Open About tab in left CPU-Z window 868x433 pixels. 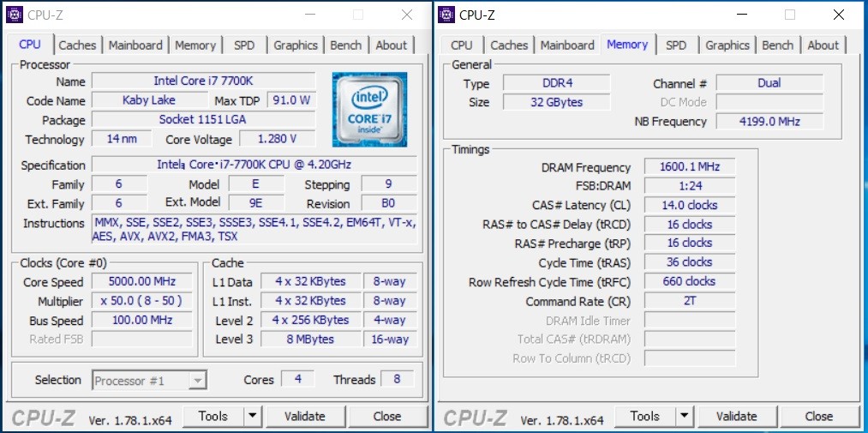[x=392, y=45]
